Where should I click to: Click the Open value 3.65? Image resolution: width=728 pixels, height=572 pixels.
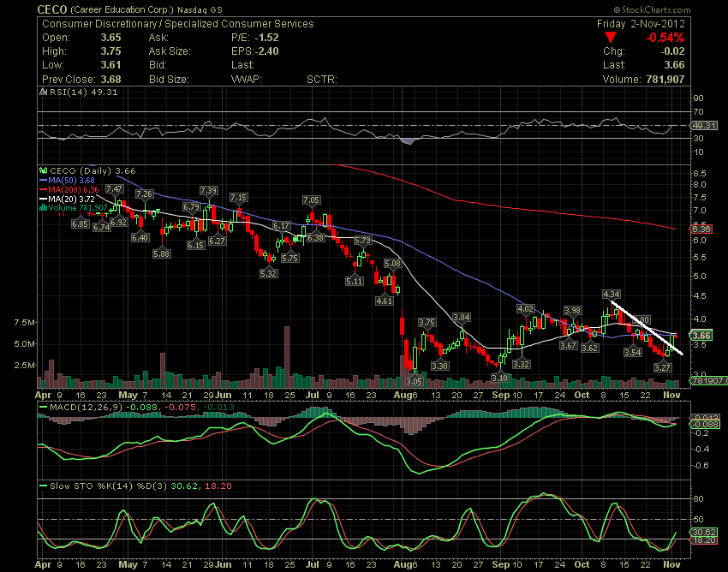(x=111, y=38)
